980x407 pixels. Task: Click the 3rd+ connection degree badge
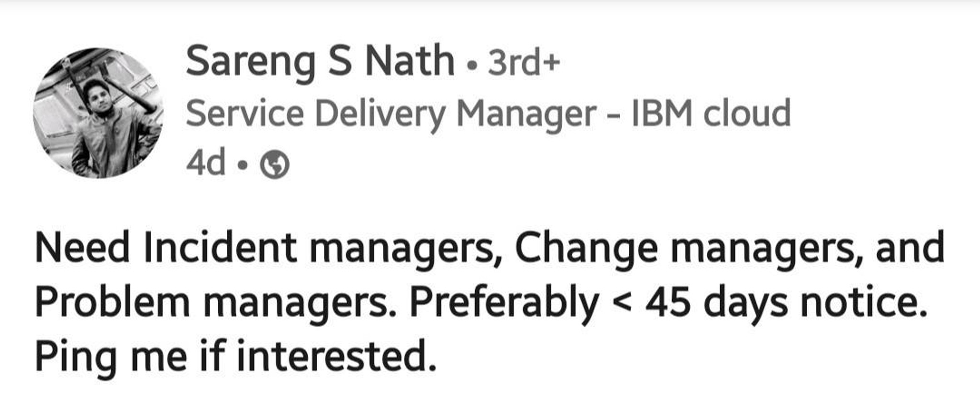click(524, 63)
